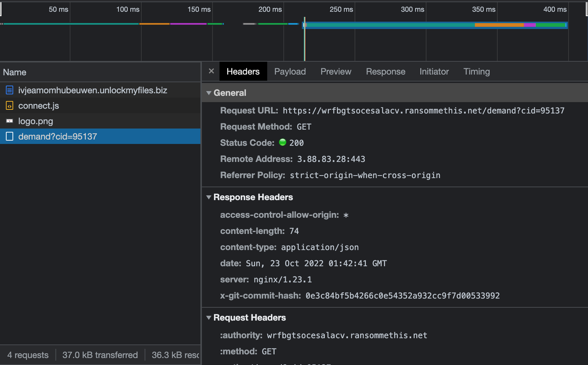Click the document icon beside ivjeamomhubeuwen.unlockmyfiles.biz

tap(10, 90)
